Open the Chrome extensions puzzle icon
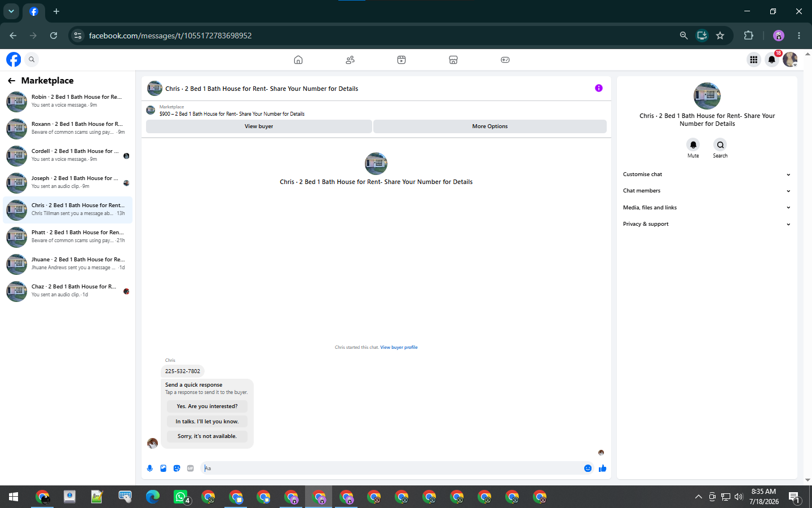The height and width of the screenshot is (508, 812). pos(748,36)
